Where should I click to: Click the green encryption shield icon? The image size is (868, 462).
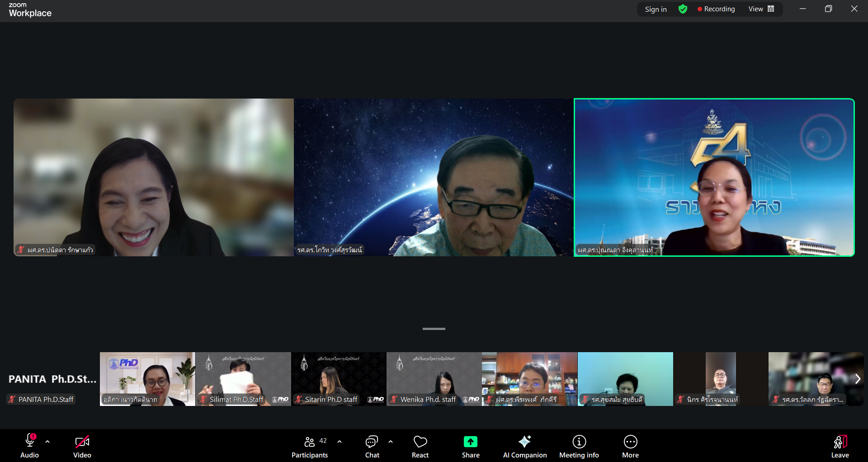click(683, 9)
